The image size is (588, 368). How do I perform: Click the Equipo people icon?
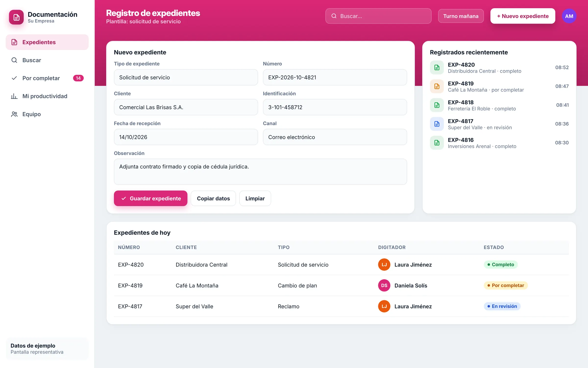point(14,114)
